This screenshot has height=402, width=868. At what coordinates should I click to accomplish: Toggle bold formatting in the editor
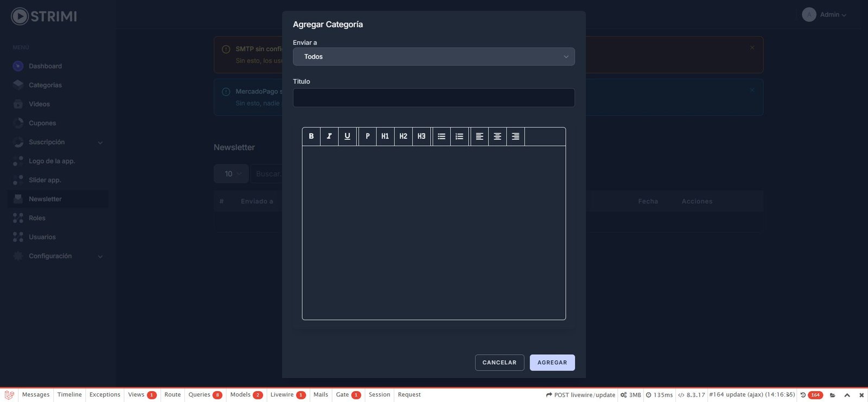[x=311, y=136]
